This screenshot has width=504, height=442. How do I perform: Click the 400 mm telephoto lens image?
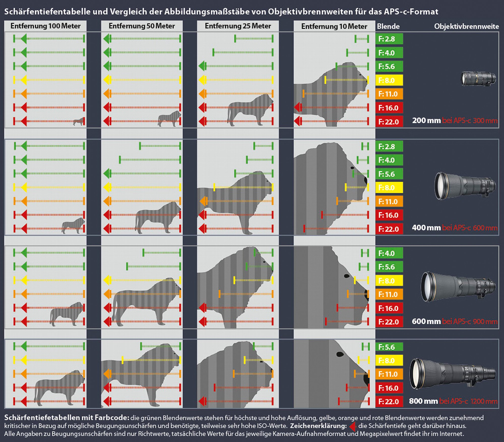465,186
